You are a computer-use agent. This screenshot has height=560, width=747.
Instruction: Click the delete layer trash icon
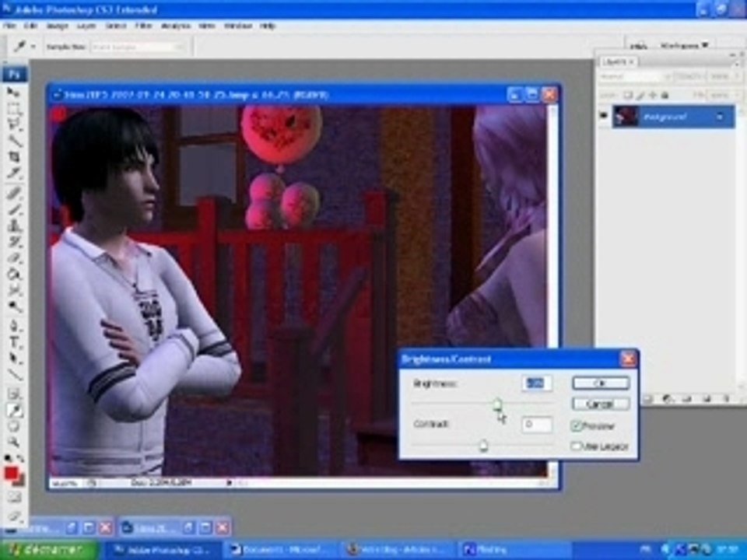tap(726, 399)
